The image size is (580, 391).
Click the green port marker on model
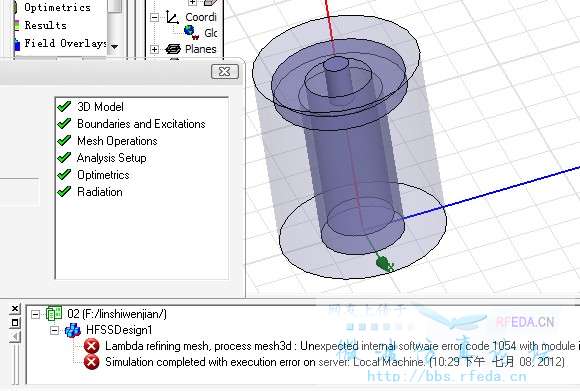coord(385,264)
